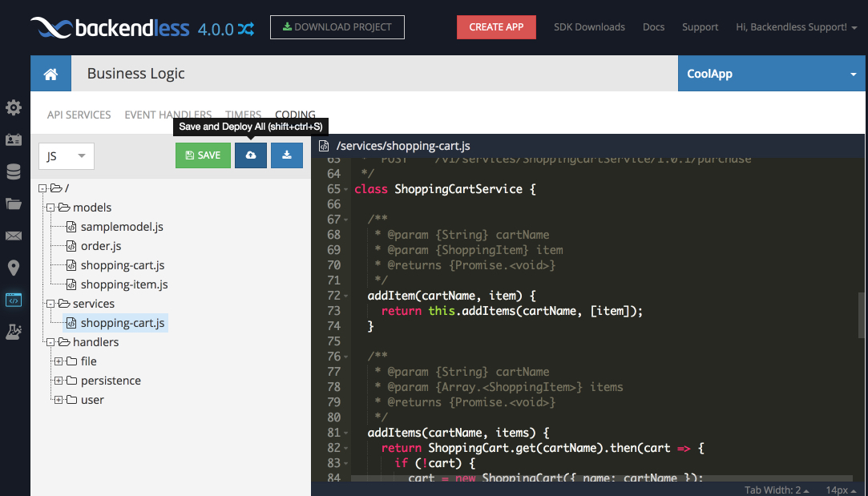Click the shuffle icon next to version 4.0.0

[x=246, y=28]
